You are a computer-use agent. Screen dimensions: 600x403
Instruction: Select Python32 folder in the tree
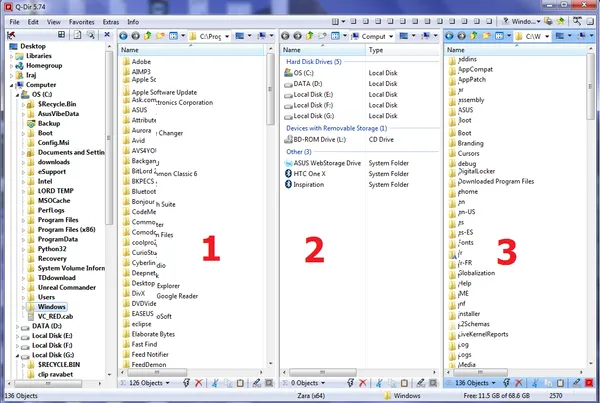(52, 249)
